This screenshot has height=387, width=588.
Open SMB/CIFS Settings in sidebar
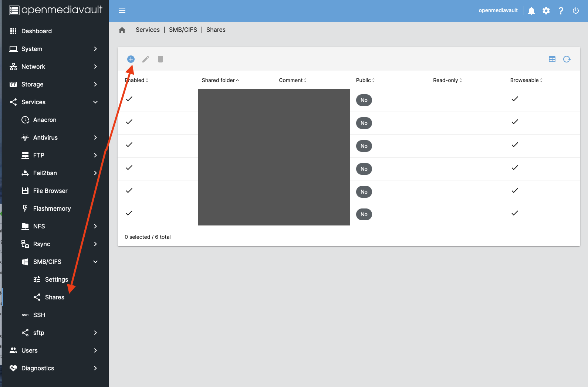coord(56,279)
